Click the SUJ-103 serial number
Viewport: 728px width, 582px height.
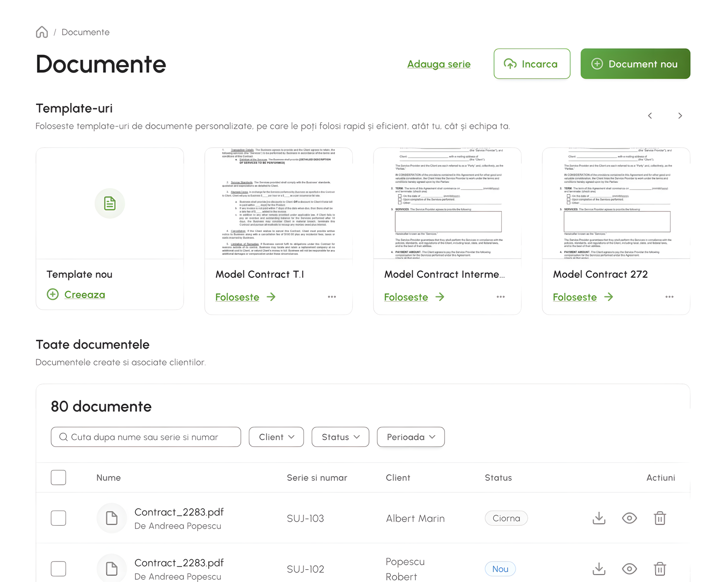305,518
